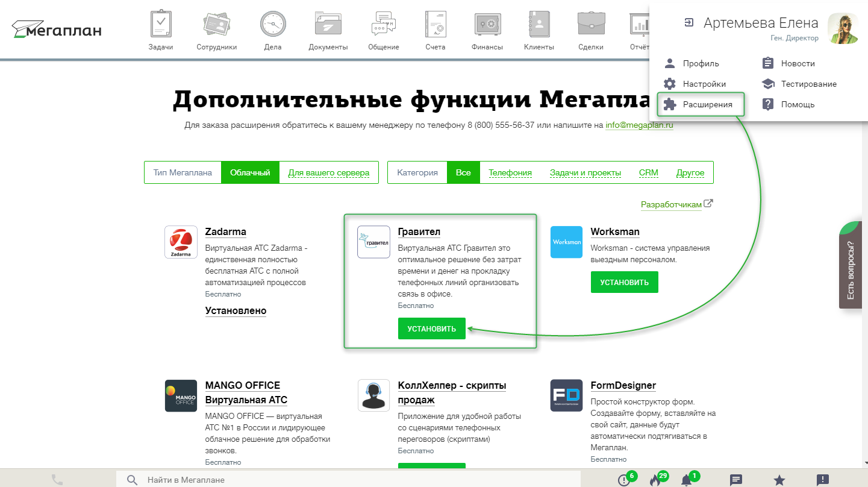Click the MANGO OFFICE logo thumbnail

[181, 395]
